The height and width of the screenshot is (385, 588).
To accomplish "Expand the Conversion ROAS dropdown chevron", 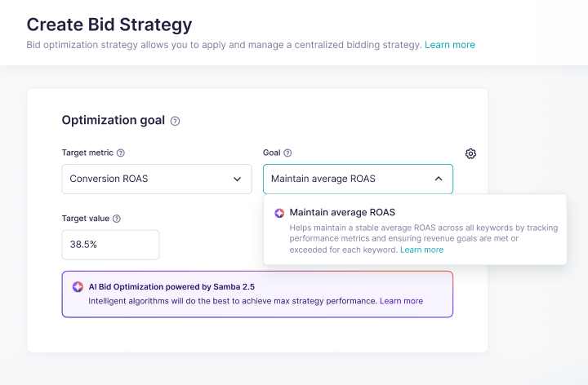I will click(237, 179).
